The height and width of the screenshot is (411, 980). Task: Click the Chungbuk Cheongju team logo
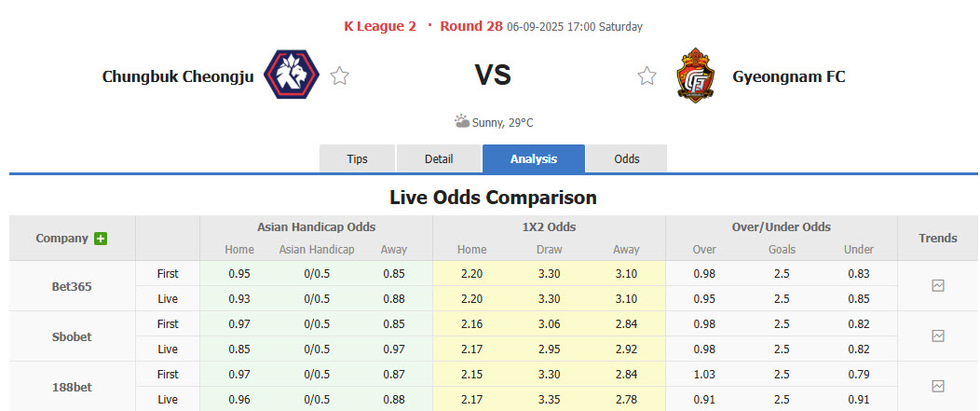coord(292,75)
